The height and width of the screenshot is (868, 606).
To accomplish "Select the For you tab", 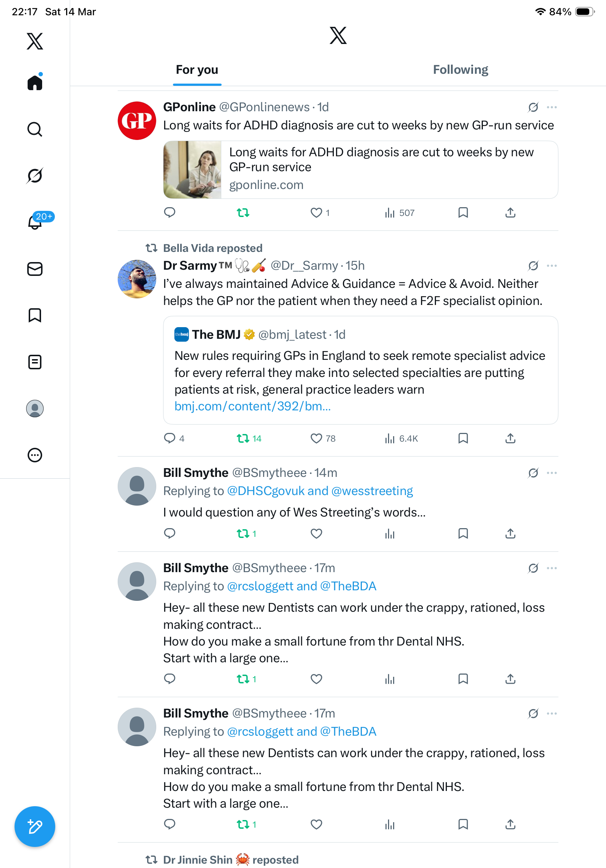I will pos(197,69).
